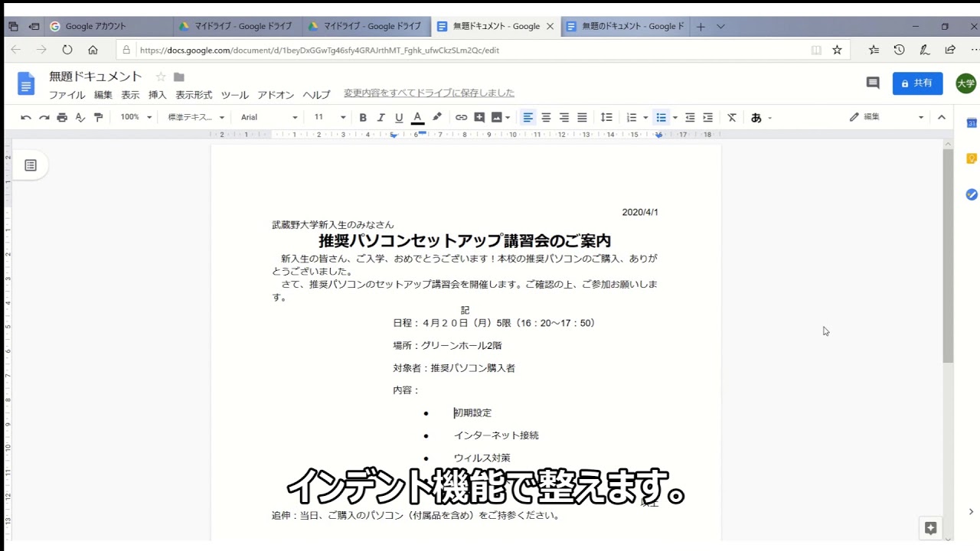Open the ファイル menu
The width and height of the screenshot is (980, 551).
(67, 95)
